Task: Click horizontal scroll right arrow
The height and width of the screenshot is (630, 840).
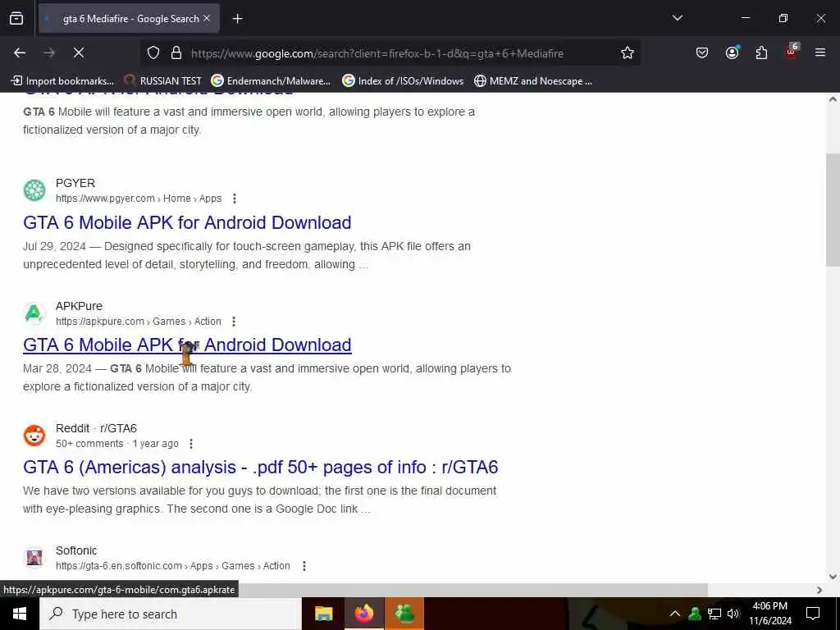Action: 819,590
